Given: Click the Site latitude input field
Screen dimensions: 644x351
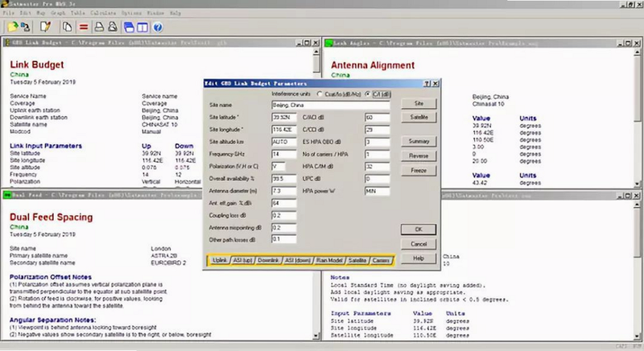Looking at the screenshot, I should (284, 118).
